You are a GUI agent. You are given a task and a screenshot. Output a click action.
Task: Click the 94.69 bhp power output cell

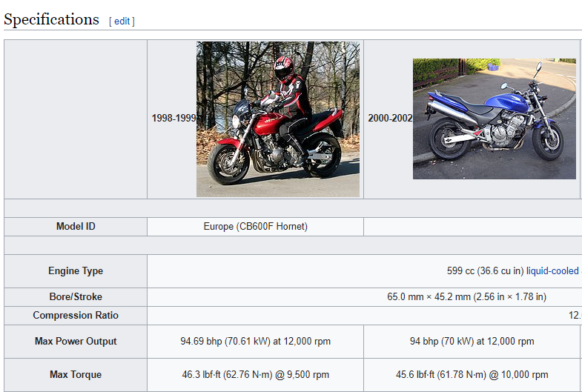255,342
